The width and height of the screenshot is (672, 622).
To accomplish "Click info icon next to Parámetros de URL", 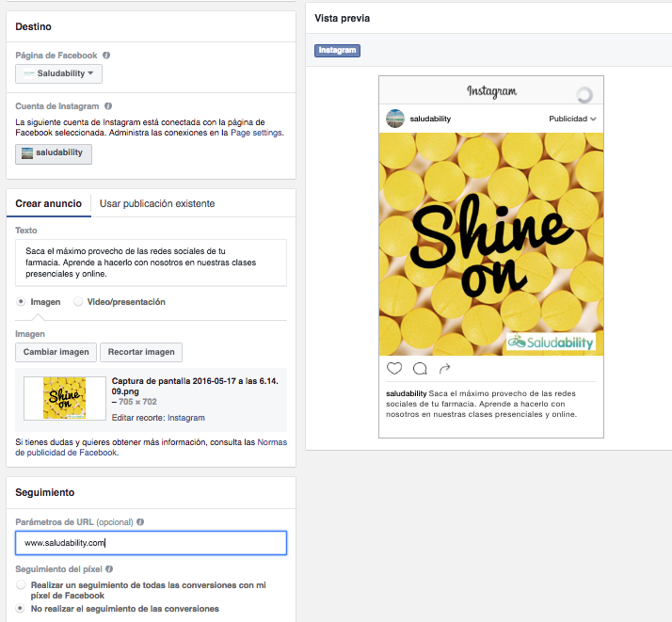I will click(x=140, y=521).
